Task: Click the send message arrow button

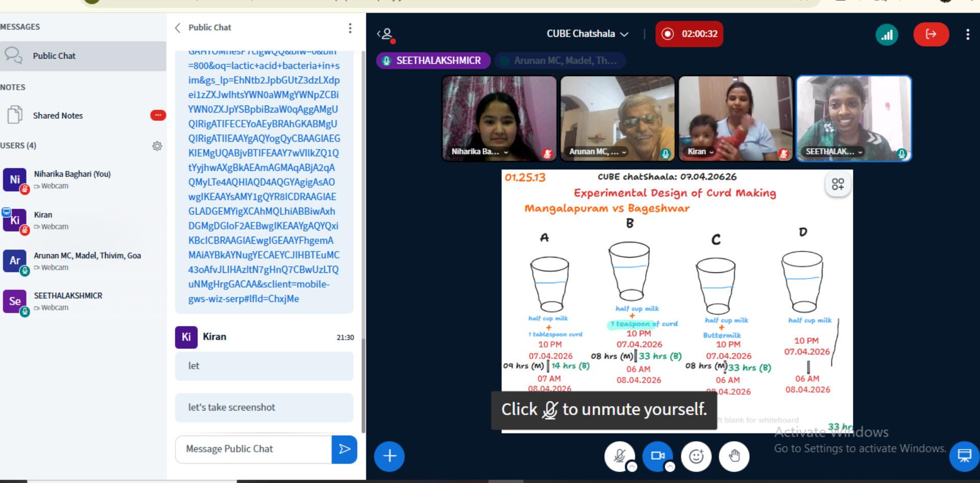Action: click(345, 449)
